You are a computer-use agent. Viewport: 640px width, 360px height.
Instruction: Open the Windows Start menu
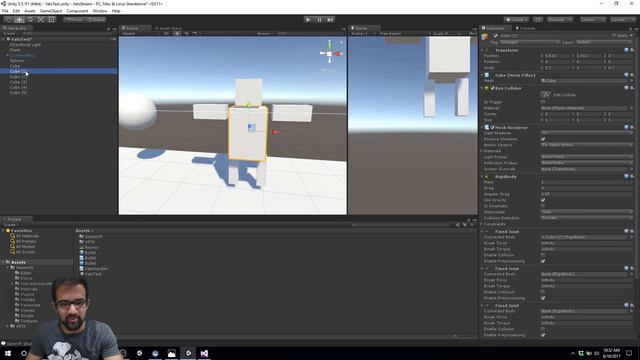[x=8, y=353]
